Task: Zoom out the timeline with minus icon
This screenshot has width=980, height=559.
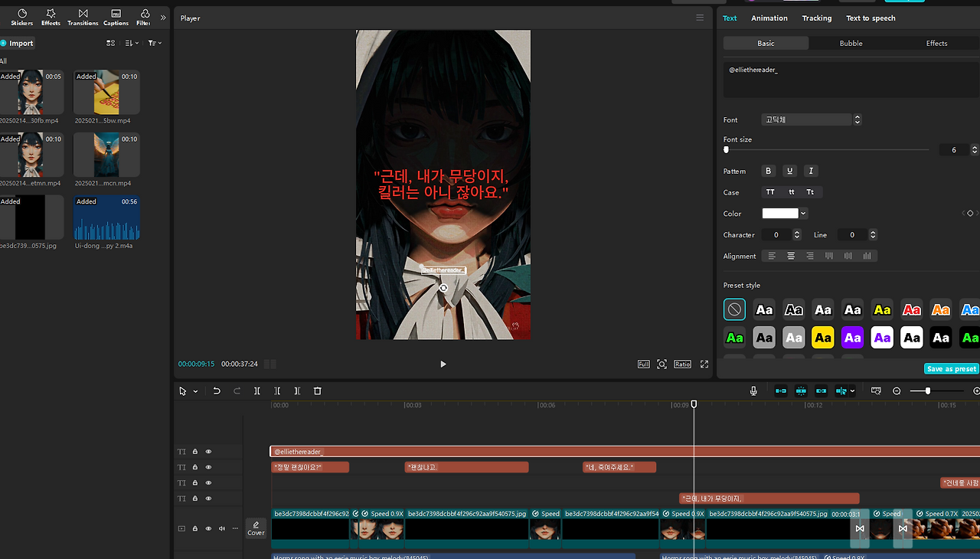Action: tap(897, 391)
